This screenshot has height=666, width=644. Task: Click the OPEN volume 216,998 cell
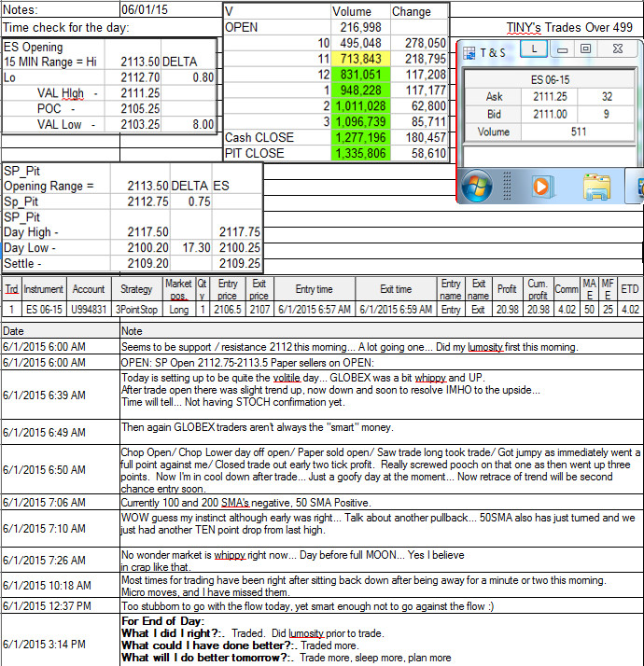pyautogui.click(x=360, y=27)
